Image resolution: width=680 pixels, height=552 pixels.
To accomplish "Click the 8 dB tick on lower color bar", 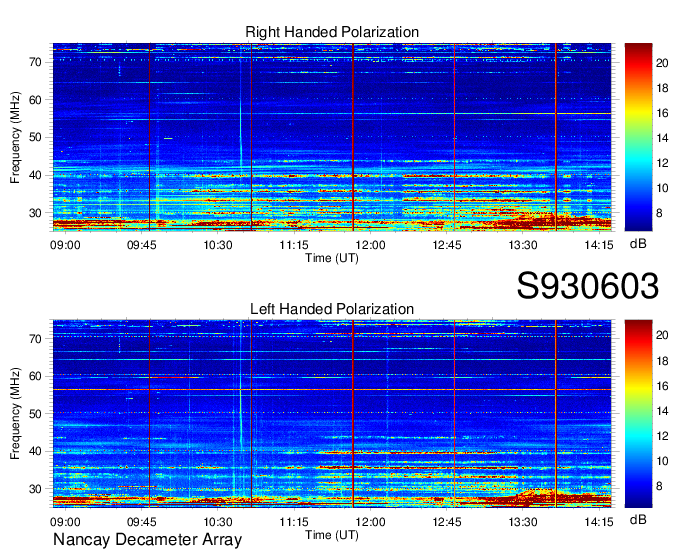I will 659,487.
